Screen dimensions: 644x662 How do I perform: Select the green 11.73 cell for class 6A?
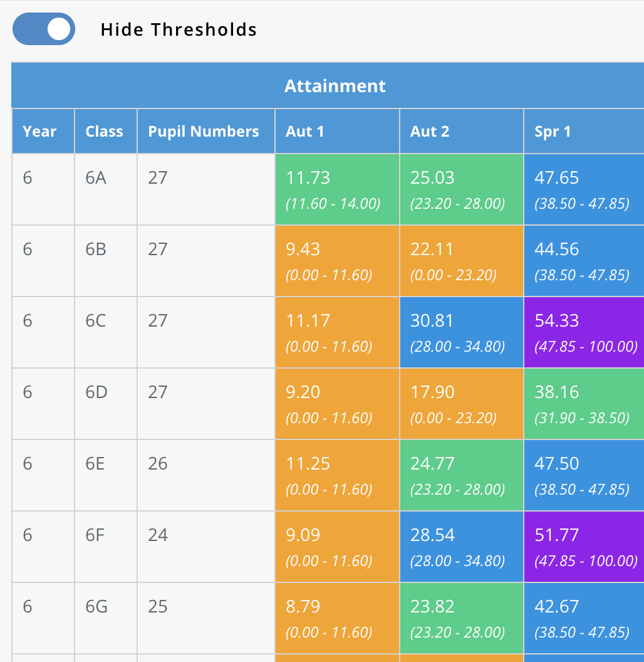[x=337, y=189]
